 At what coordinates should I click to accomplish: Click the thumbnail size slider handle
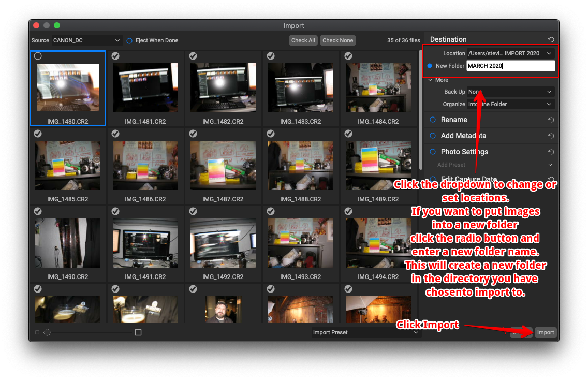pos(47,332)
